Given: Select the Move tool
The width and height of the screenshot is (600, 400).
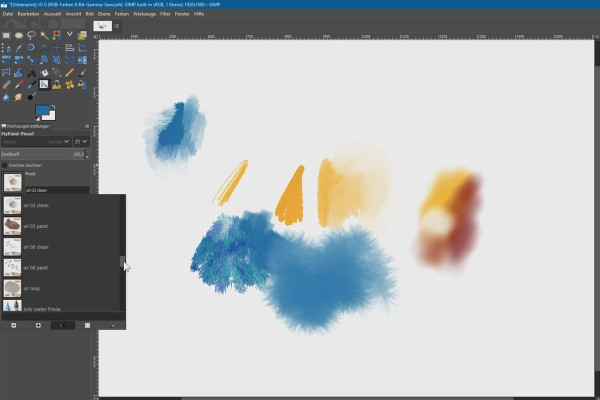Looking at the screenshot, I should coord(57,47).
